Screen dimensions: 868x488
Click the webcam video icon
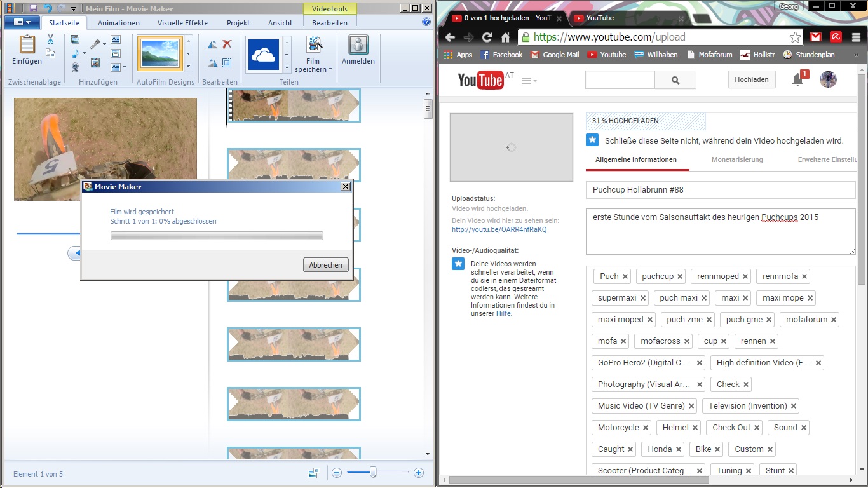[75, 66]
